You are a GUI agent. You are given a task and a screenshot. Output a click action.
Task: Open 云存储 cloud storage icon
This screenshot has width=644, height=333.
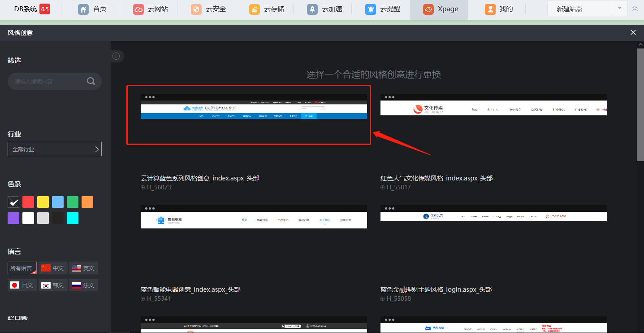coord(255,9)
